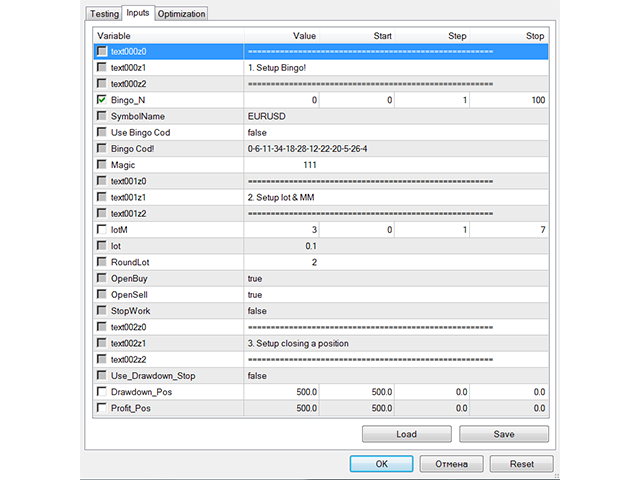Viewport: 640px width, 480px height.
Task: Select the Inputs tab
Action: (x=136, y=14)
